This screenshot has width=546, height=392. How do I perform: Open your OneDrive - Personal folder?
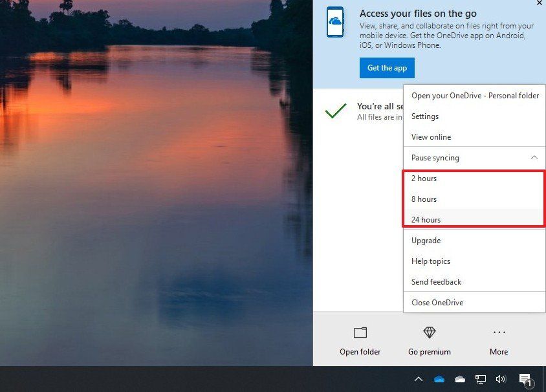click(475, 95)
